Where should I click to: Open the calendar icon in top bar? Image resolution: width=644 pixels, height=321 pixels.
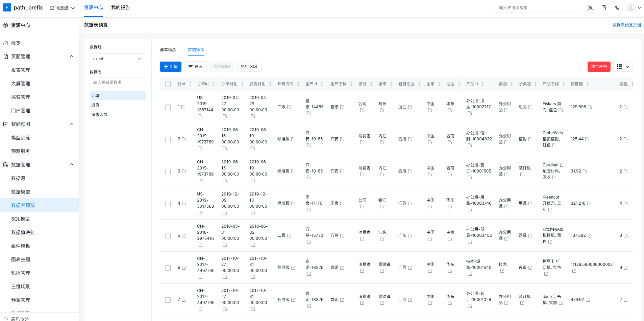[x=604, y=8]
